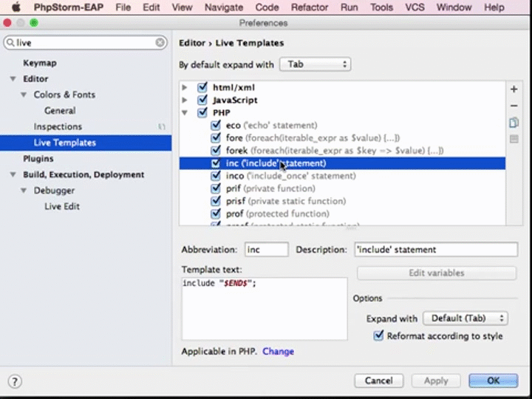Image resolution: width=532 pixels, height=399 pixels.
Task: Uncheck the fore template checkbox
Action: tap(216, 137)
